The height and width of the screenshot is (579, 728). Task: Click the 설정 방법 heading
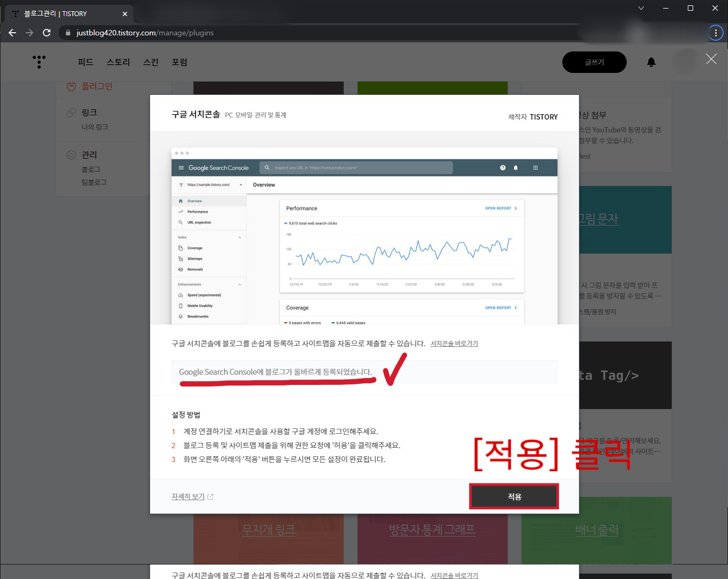click(x=186, y=415)
